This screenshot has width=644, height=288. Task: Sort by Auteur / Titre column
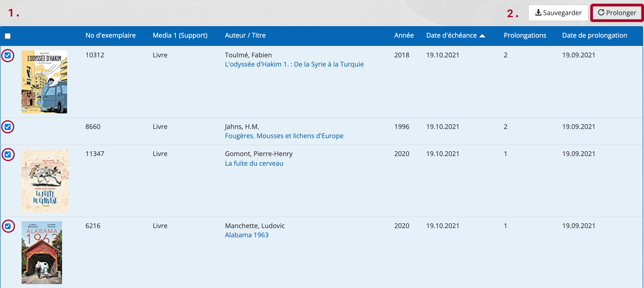(245, 35)
